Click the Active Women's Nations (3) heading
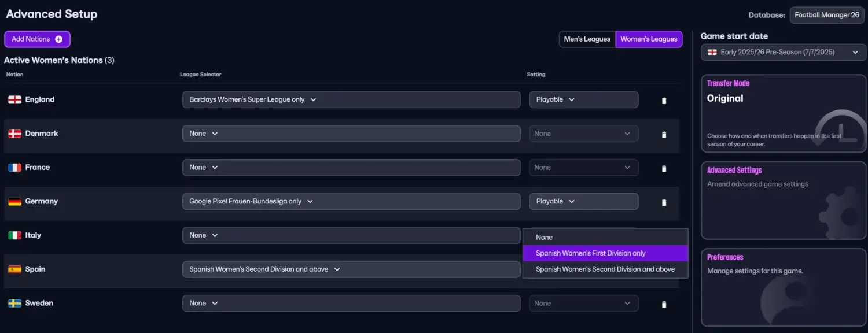This screenshot has height=333, width=868. 59,60
